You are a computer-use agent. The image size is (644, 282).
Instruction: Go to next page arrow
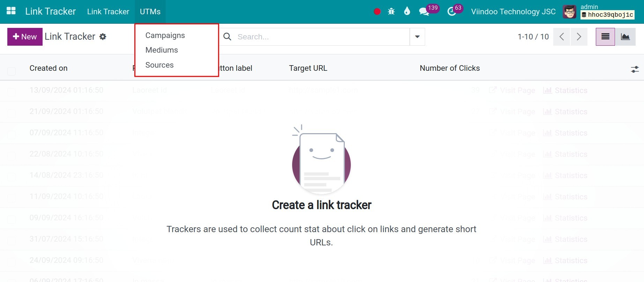pos(579,37)
